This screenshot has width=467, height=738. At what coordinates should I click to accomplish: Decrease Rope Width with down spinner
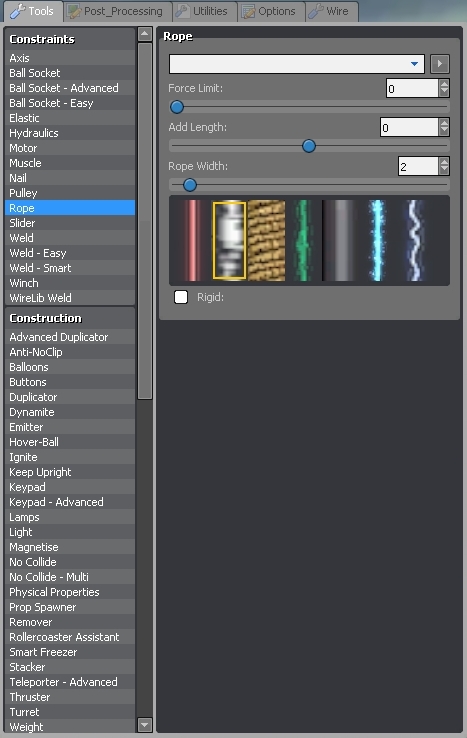tap(444, 171)
